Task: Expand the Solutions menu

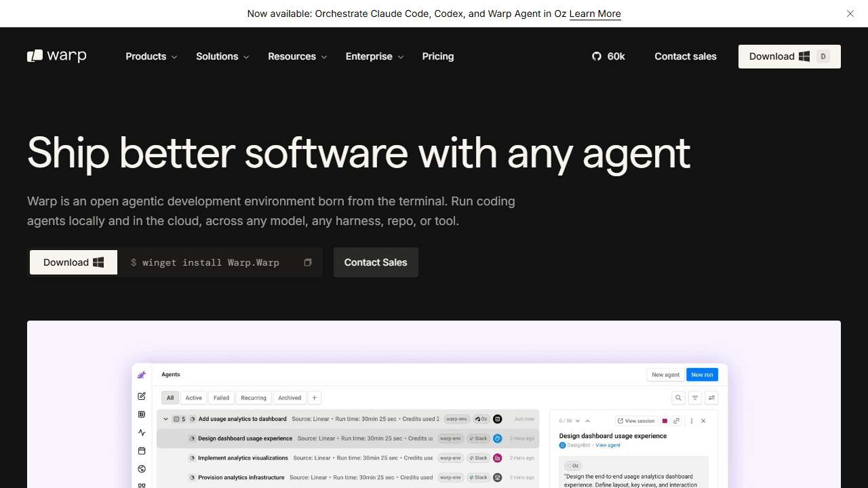Action: coord(222,56)
